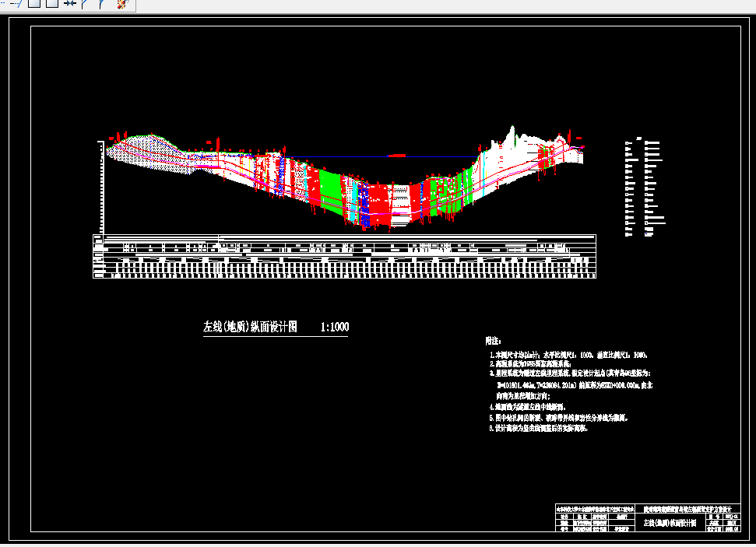Click the Explode tool icon

(122, 4)
